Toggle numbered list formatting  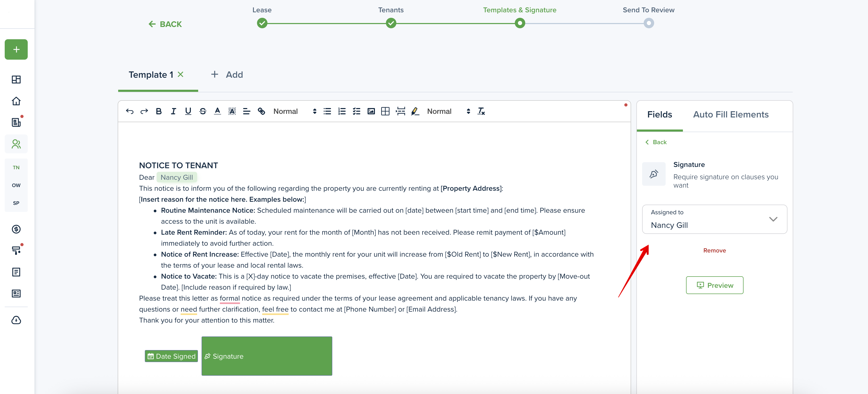coord(342,111)
